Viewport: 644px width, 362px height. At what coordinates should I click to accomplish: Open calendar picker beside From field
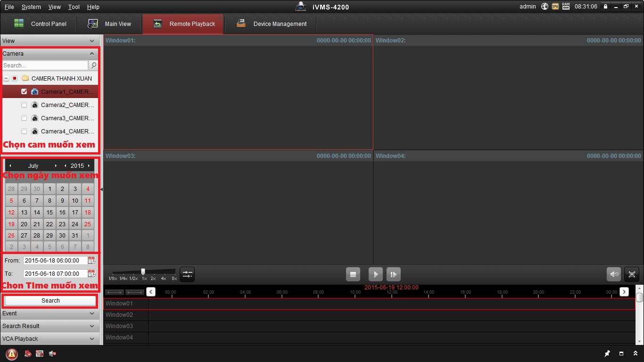[x=91, y=260]
